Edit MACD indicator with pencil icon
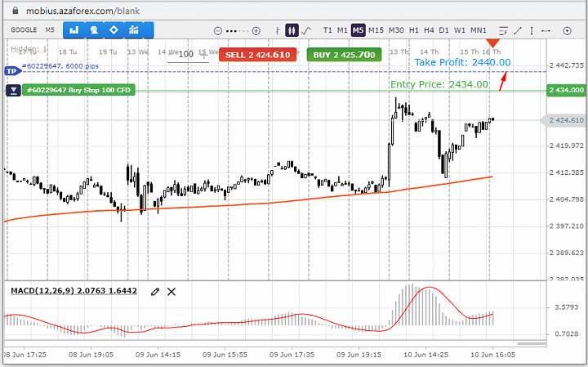The width and height of the screenshot is (588, 367). click(155, 292)
